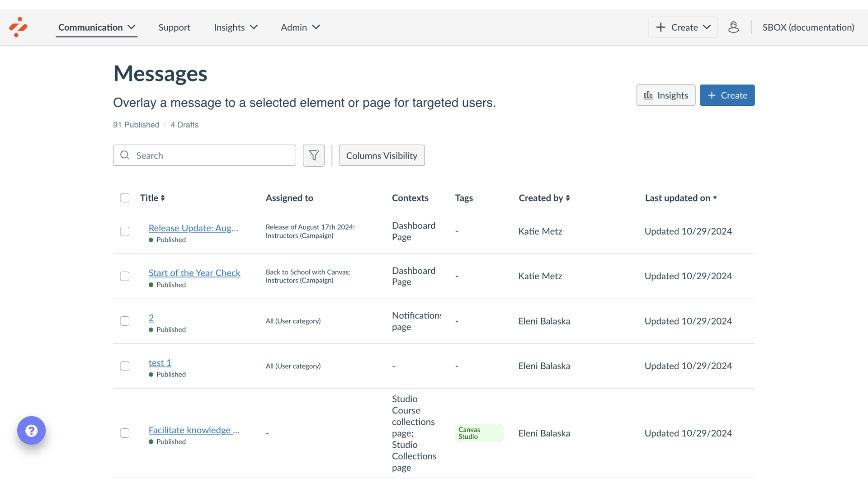Open the user account icon
This screenshot has width=868, height=488.
point(733,27)
